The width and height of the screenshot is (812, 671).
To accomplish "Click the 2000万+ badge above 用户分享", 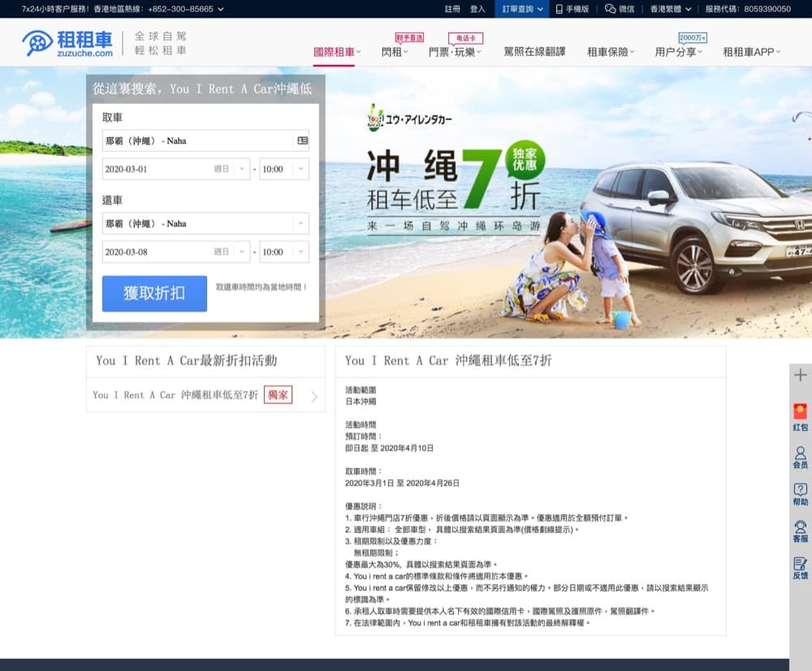I will pos(693,37).
